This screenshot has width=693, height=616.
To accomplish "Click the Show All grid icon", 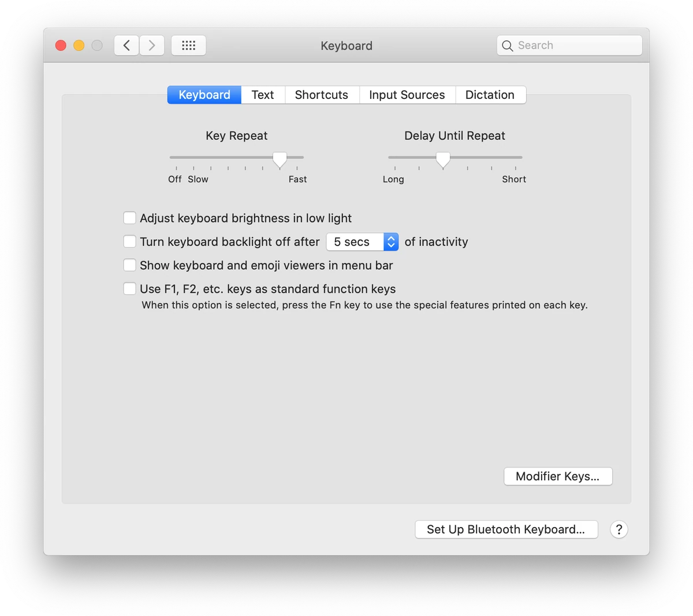I will pos(188,45).
